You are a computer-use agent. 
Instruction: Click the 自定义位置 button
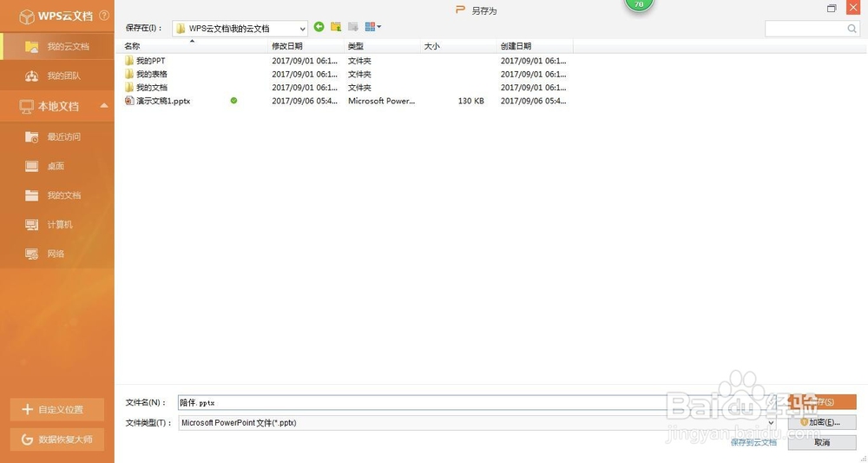tap(57, 409)
